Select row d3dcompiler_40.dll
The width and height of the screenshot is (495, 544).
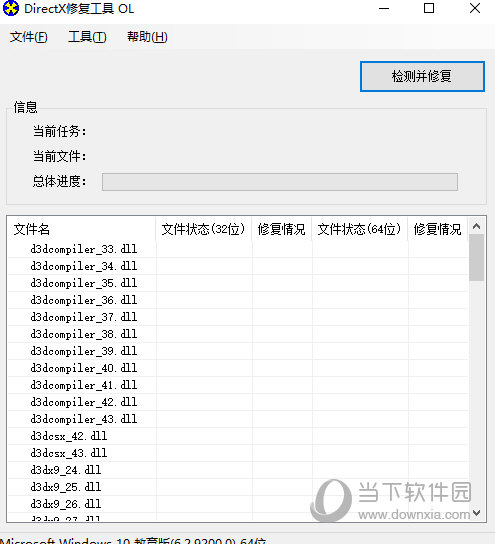coord(238,368)
